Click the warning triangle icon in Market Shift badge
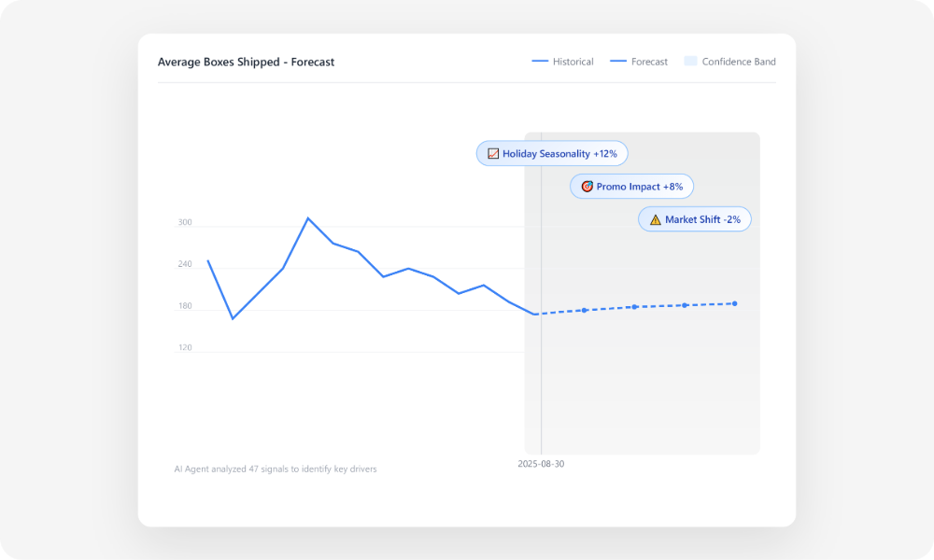This screenshot has width=934, height=560. (655, 220)
